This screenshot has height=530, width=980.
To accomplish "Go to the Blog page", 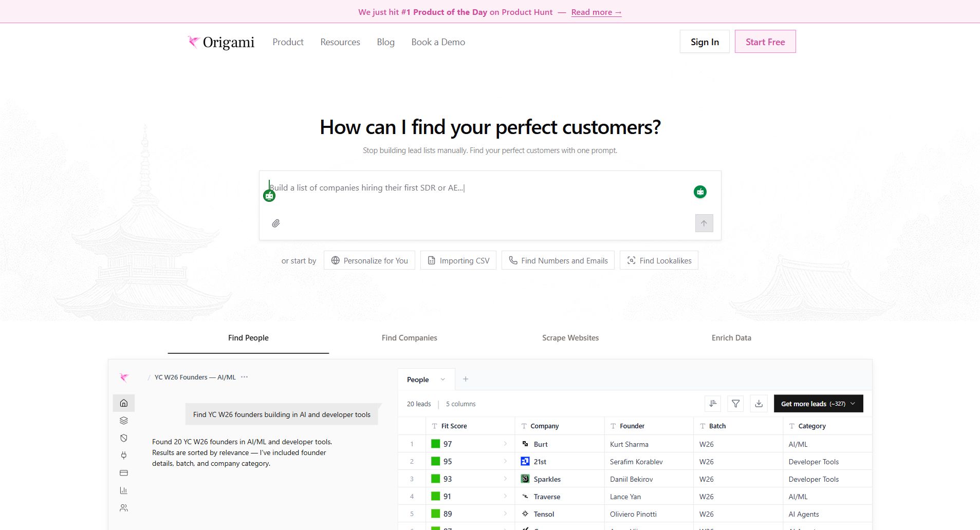I will click(x=385, y=42).
